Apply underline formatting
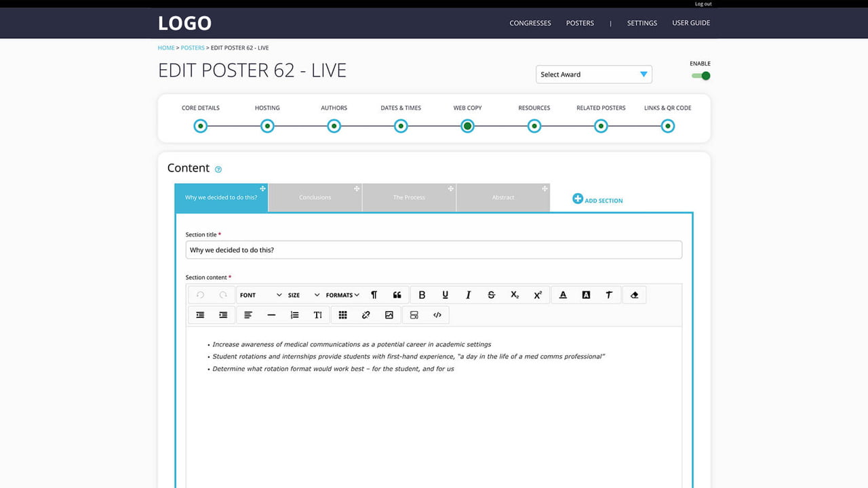The width and height of the screenshot is (868, 488). 445,295
